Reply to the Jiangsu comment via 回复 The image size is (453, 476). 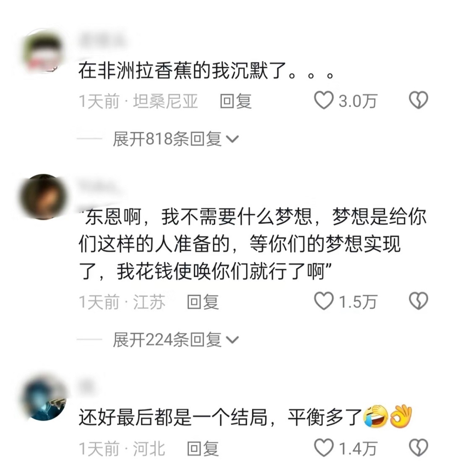coord(203,302)
